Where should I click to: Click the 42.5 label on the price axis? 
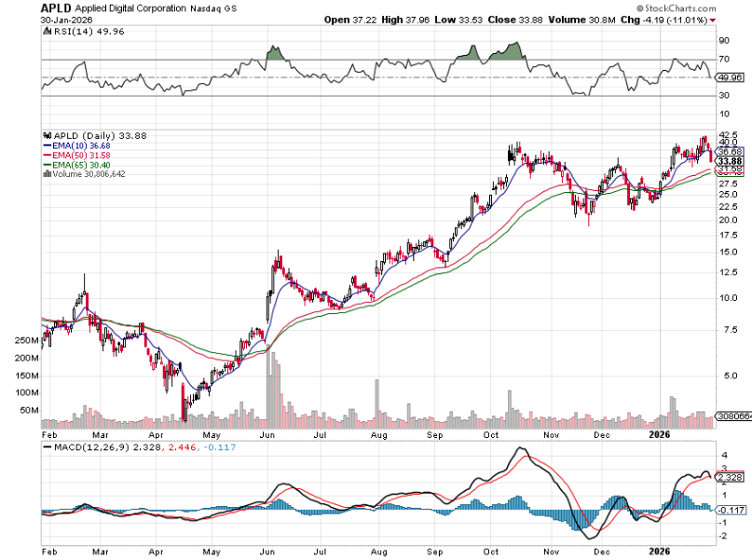click(728, 135)
